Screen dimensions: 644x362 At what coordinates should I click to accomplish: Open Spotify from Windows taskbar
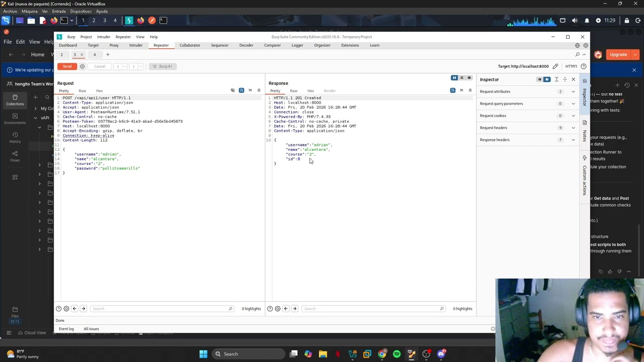397,354
